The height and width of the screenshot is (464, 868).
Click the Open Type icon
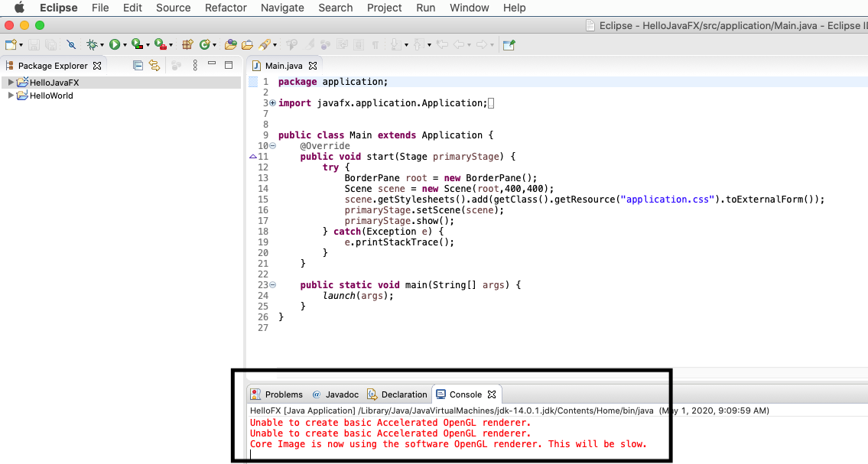231,45
